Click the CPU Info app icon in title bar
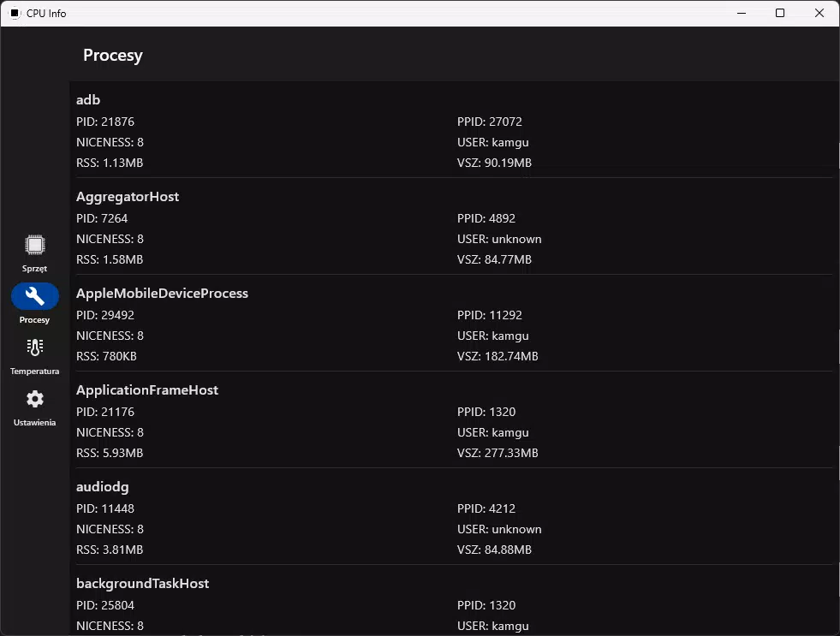This screenshot has height=636, width=840. 15,13
